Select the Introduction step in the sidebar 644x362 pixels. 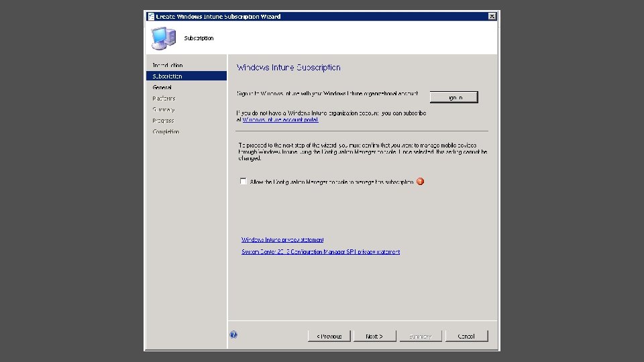point(168,65)
